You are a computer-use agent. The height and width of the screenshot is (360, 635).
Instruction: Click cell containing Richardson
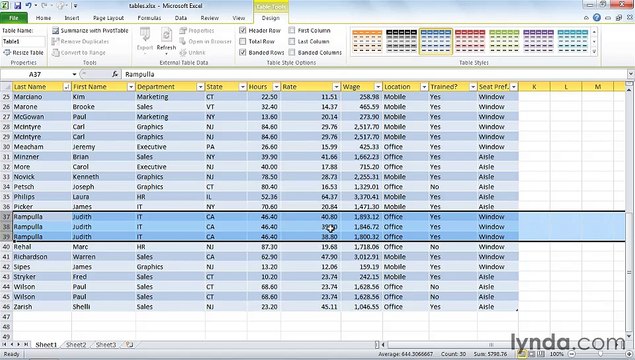(x=42, y=257)
